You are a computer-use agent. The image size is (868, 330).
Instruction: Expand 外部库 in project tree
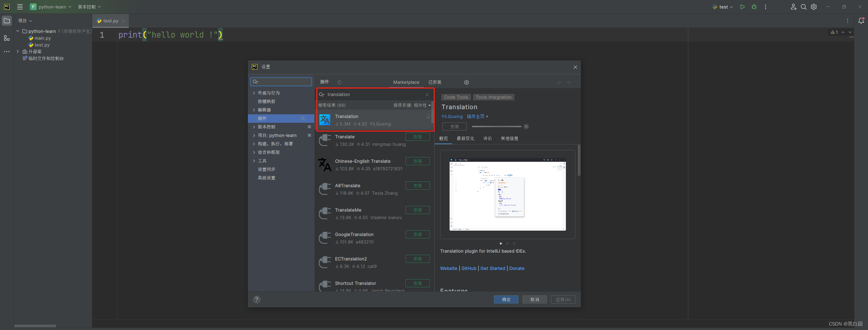[x=18, y=52]
